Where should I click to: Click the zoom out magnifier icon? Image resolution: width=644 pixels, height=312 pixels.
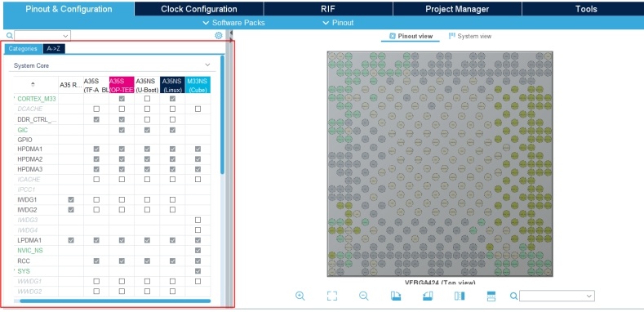coord(363,296)
